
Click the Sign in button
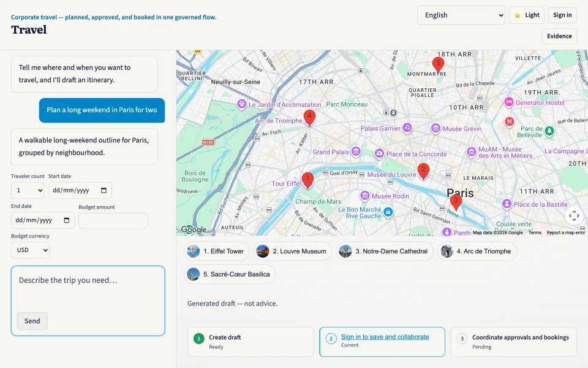point(562,15)
